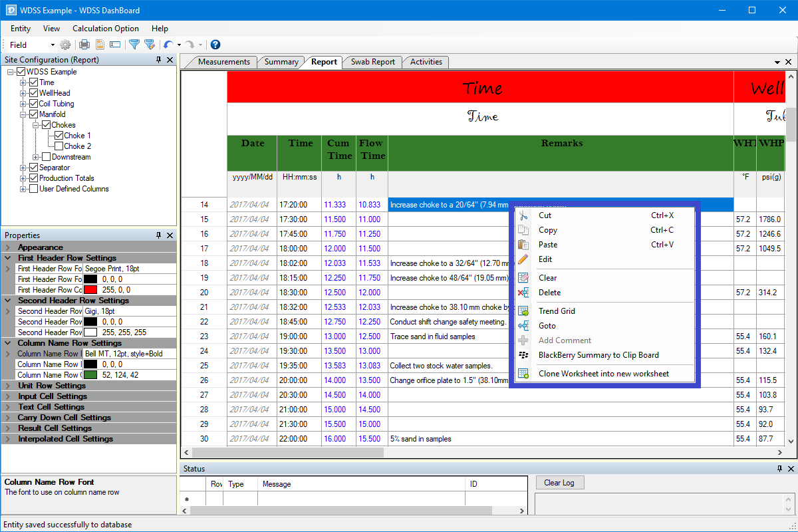Toggle the WellHead checkbox
The image size is (798, 532).
pyautogui.click(x=34, y=93)
